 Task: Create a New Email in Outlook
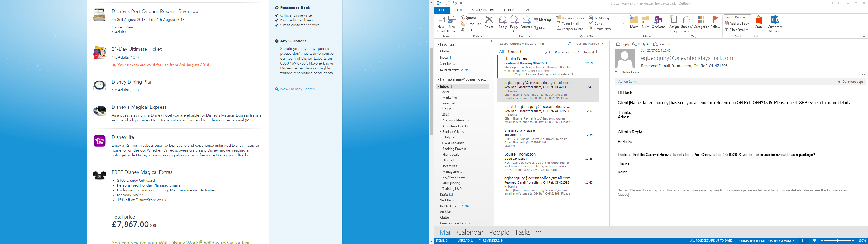click(x=441, y=24)
